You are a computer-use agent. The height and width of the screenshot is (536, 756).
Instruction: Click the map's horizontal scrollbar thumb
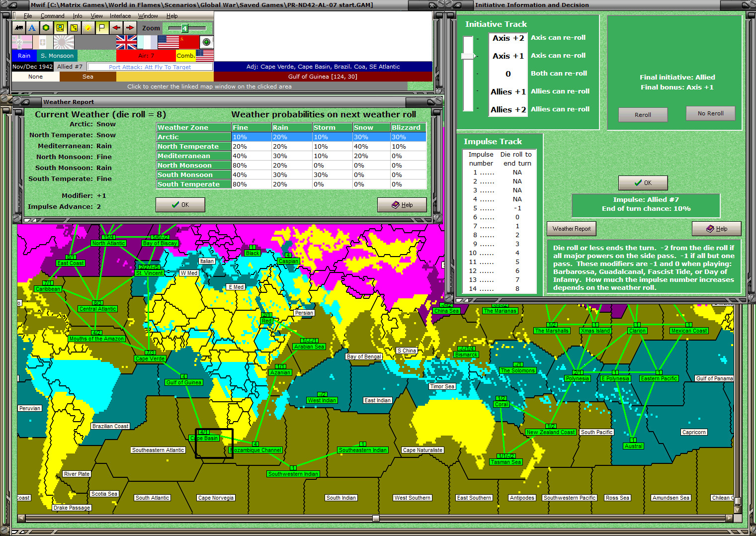coord(376,518)
